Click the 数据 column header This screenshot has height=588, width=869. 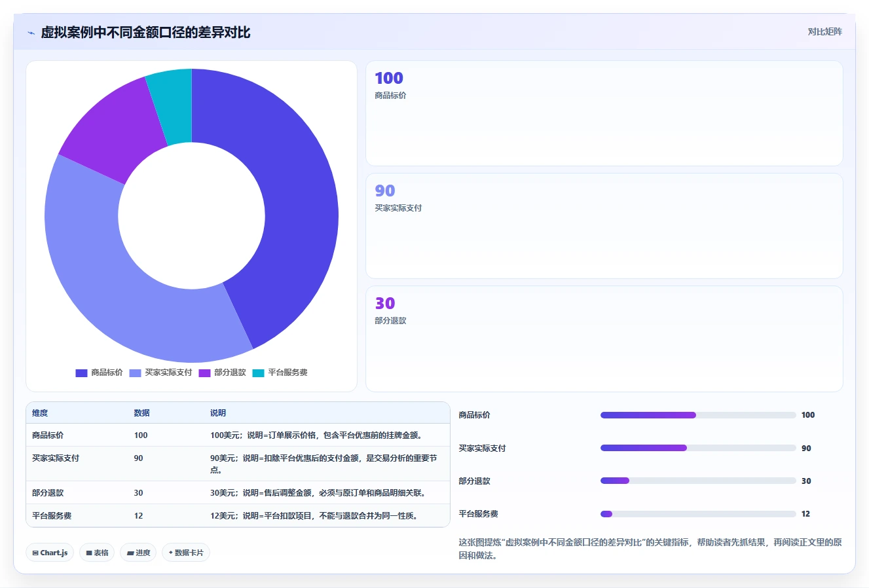point(141,413)
